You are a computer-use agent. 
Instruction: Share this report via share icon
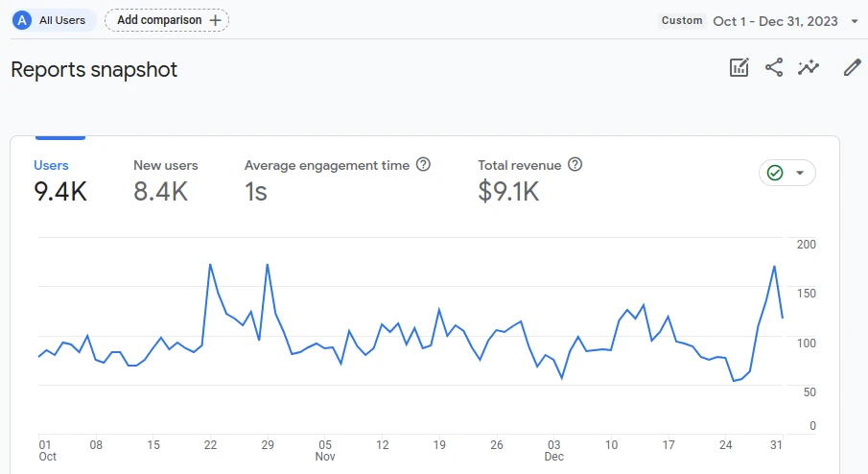pyautogui.click(x=774, y=67)
